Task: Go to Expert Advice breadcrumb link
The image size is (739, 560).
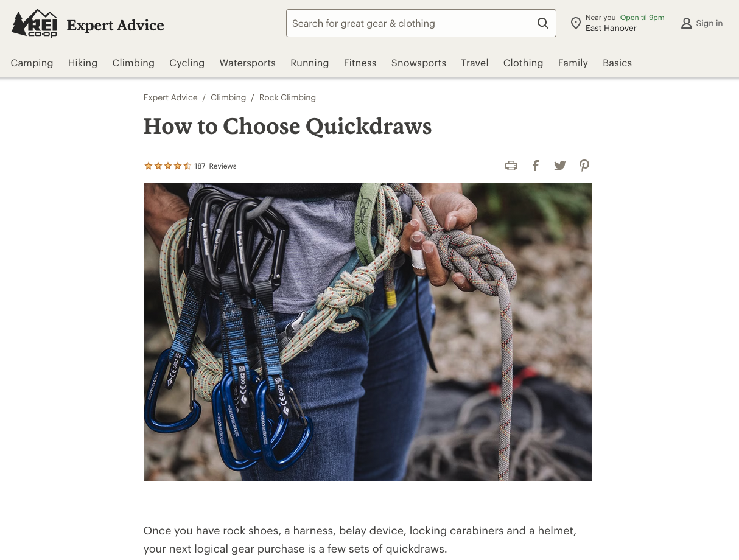Action: click(170, 97)
